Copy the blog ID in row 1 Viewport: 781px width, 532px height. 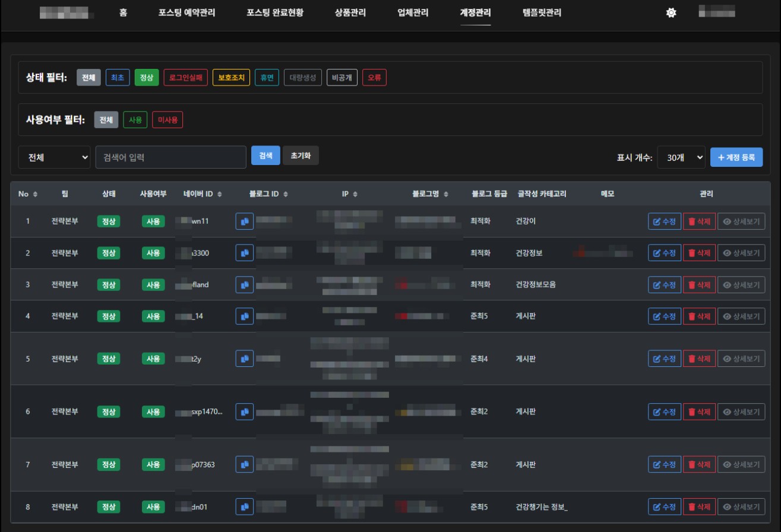click(244, 221)
